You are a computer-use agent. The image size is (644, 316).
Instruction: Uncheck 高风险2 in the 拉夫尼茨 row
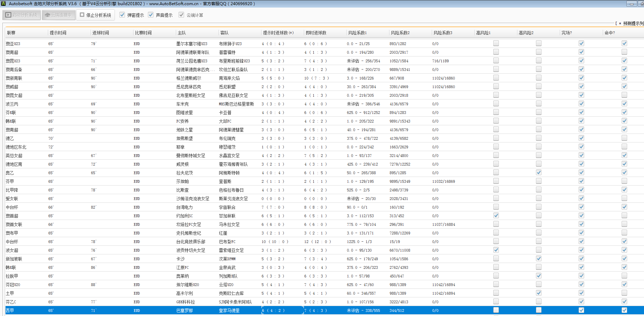coord(538,172)
